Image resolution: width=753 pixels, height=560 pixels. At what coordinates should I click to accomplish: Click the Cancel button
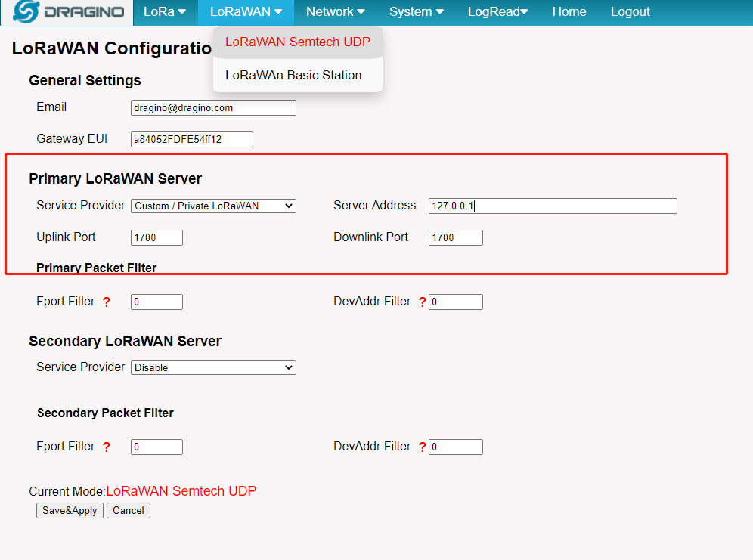129,511
